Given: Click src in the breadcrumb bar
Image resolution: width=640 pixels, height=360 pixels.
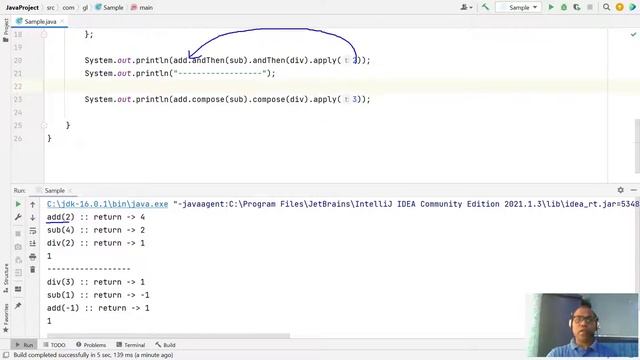Looking at the screenshot, I should (x=51, y=7).
